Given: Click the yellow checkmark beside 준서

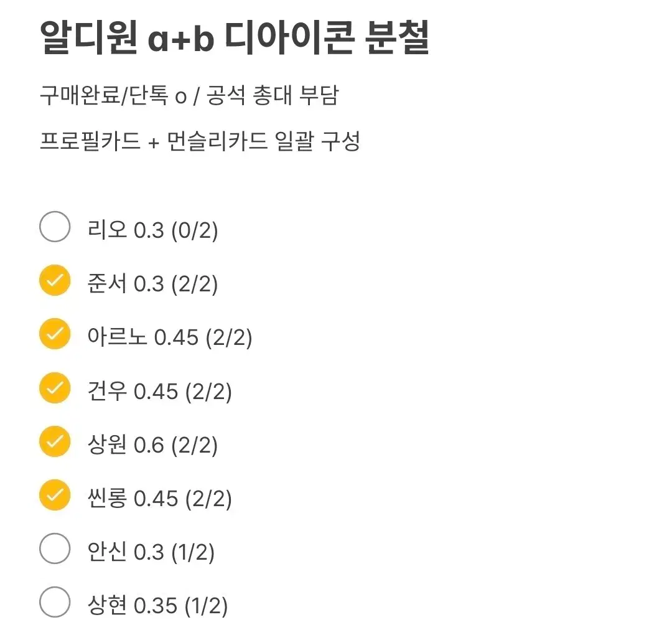Looking at the screenshot, I should pos(54,280).
